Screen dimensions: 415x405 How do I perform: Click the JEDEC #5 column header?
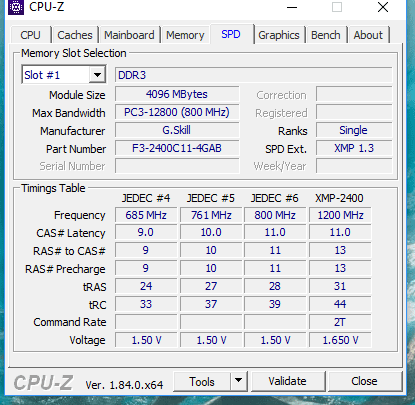[211, 198]
